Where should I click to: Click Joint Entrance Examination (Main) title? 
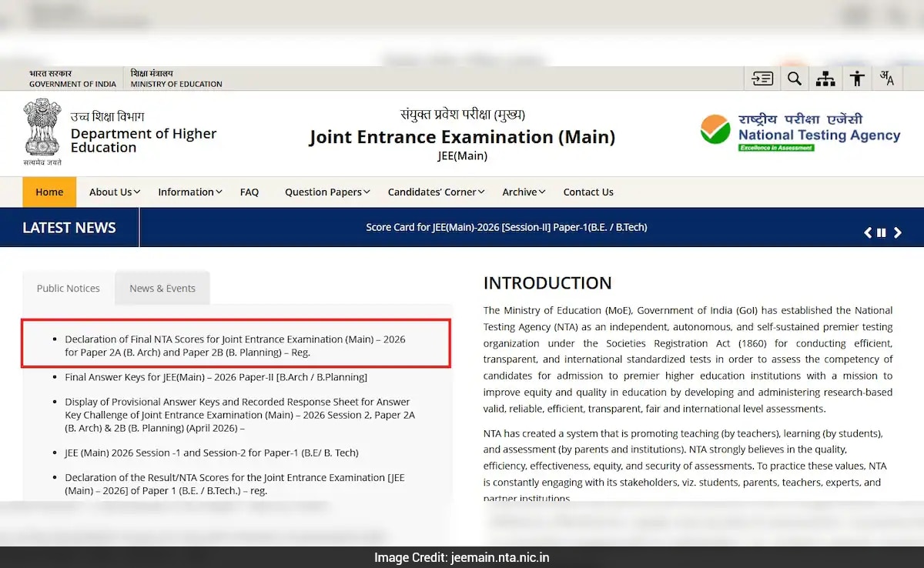pyautogui.click(x=462, y=137)
